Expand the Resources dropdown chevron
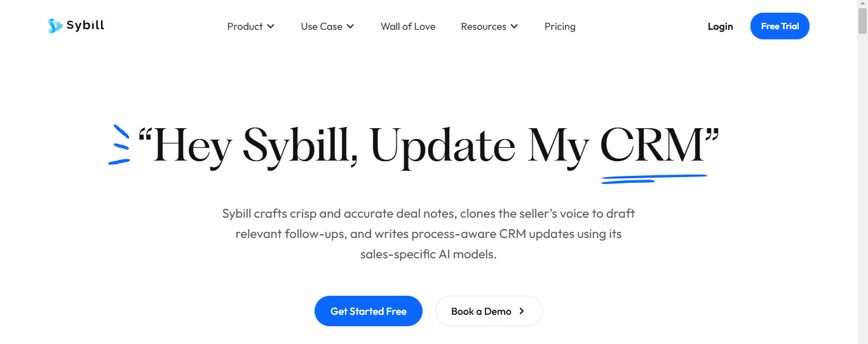 [514, 27]
